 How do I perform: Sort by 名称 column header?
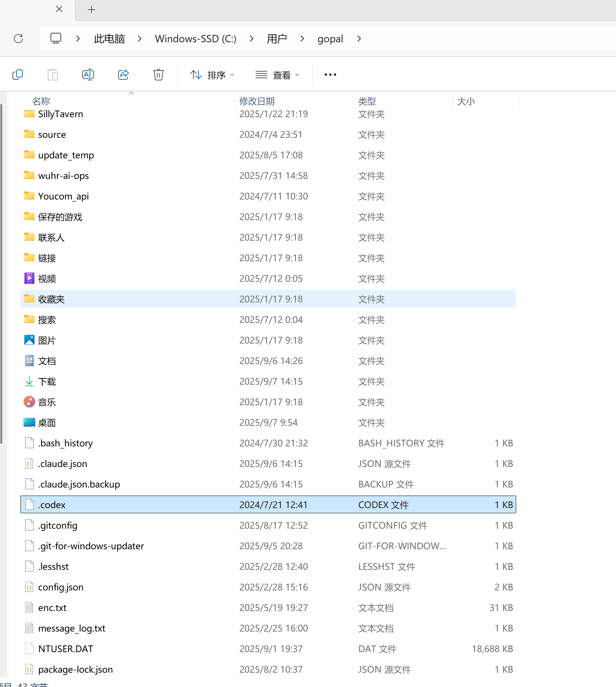click(x=41, y=101)
